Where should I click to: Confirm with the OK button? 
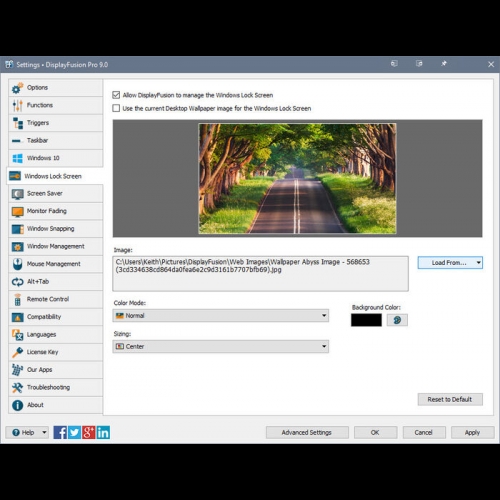(375, 433)
